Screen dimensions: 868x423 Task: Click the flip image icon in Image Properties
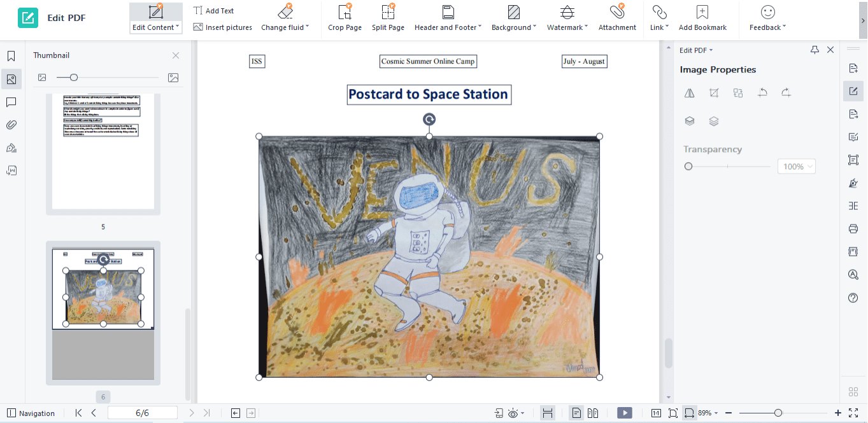pos(689,93)
